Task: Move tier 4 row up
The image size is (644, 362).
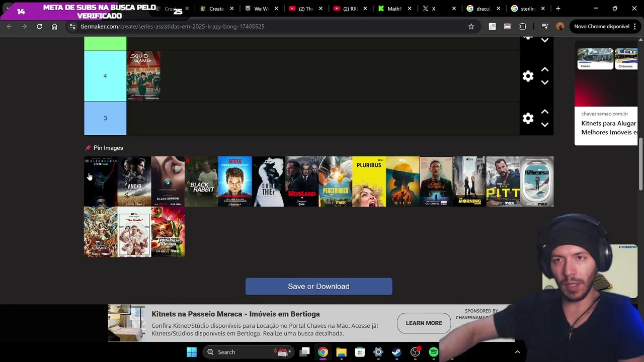Action: [x=545, y=70]
